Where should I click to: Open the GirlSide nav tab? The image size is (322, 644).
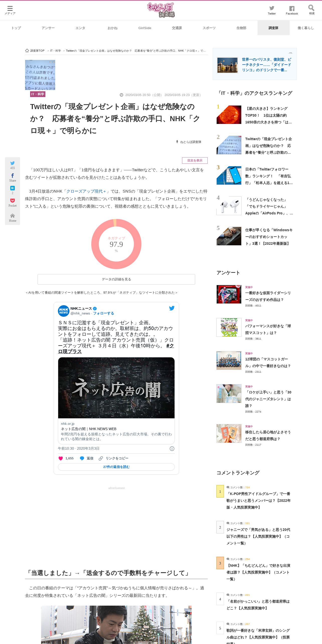tap(145, 28)
